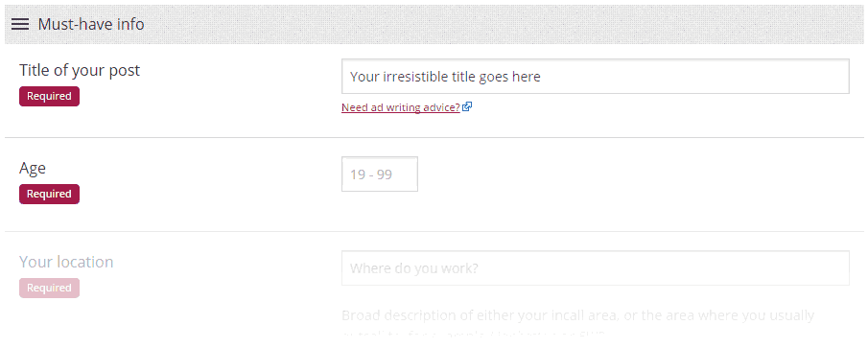The width and height of the screenshot is (868, 348).
Task: Open the Need ad writing advice link
Action: click(400, 107)
